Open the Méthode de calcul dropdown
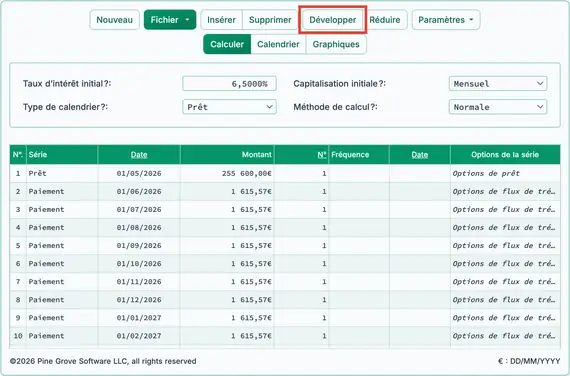570x376 pixels. point(498,107)
